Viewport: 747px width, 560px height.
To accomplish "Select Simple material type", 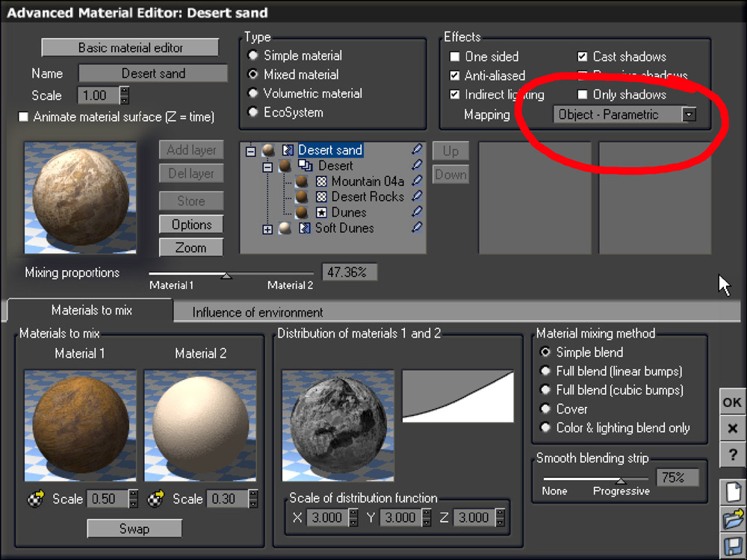I will (x=253, y=55).
